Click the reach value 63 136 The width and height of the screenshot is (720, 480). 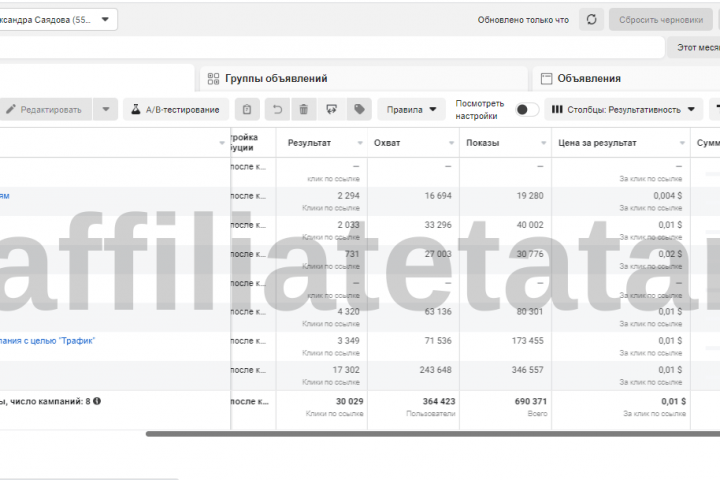[438, 311]
